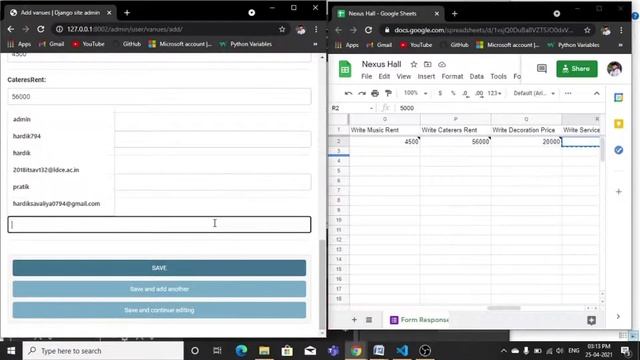
Task: Open File Explorer from the taskbar
Action: tap(264, 351)
